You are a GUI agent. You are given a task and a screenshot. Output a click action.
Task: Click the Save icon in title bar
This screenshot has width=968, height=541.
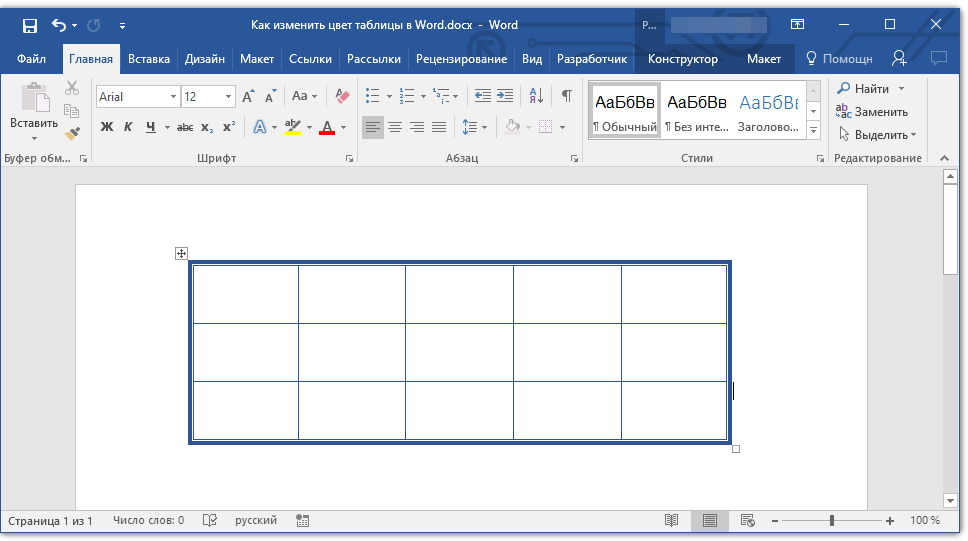(30, 25)
